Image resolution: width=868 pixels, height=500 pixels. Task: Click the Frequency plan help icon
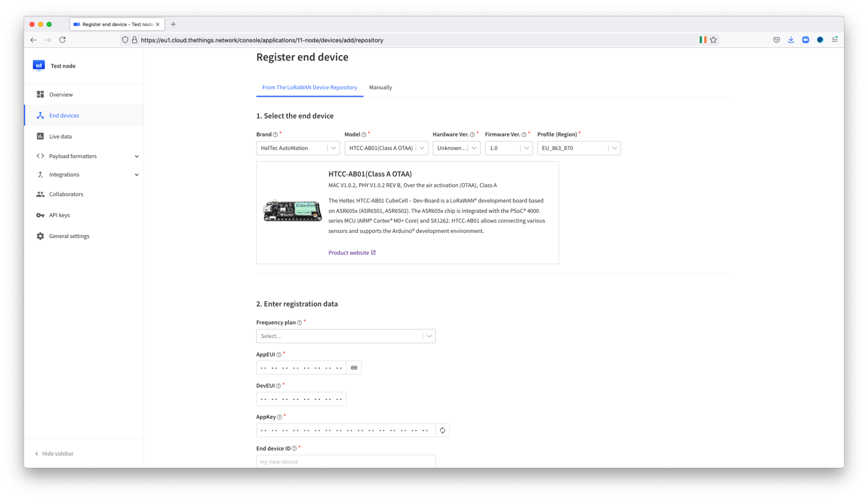pos(299,322)
